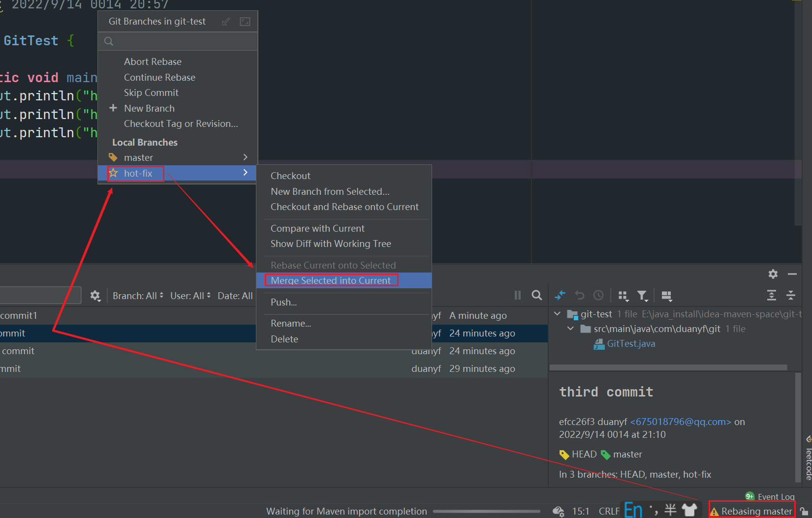Click Collapse All icon in changes tree toolbar

click(x=791, y=295)
